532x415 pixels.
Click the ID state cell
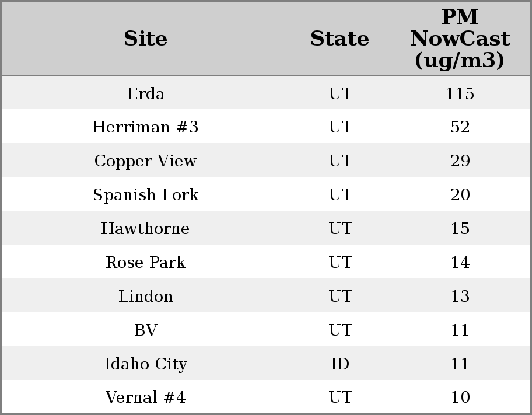[340, 364]
